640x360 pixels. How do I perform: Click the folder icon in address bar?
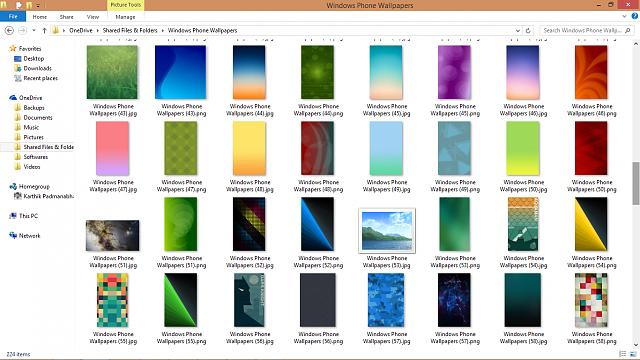click(56, 31)
